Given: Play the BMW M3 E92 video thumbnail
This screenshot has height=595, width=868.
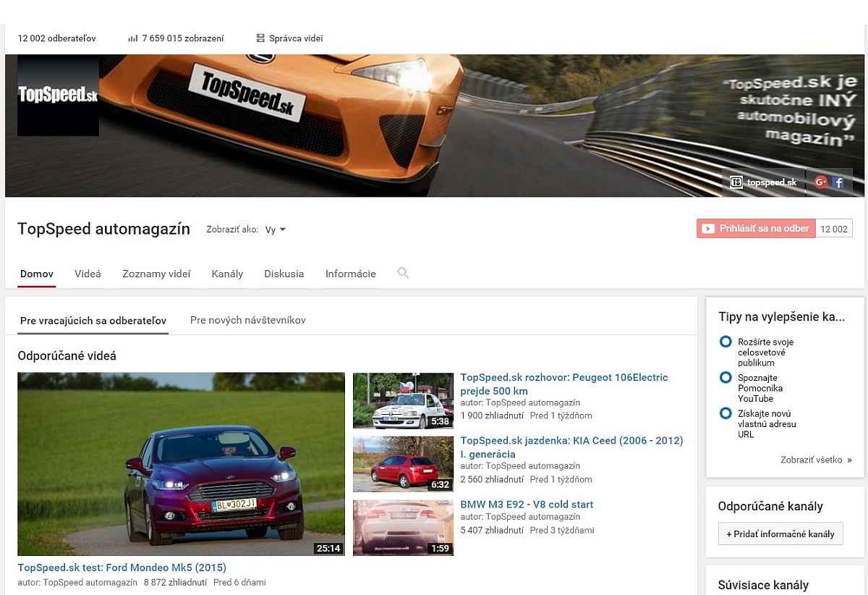Looking at the screenshot, I should point(403,528).
